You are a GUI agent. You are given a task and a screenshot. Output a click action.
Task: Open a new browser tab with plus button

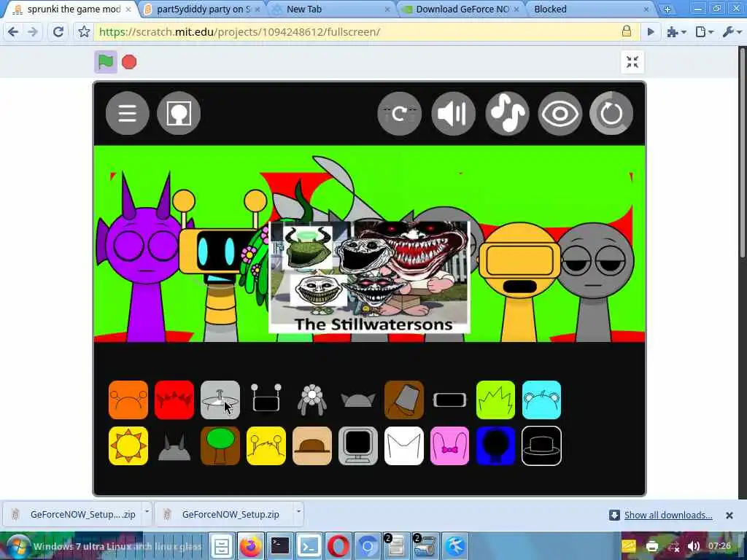tap(667, 9)
